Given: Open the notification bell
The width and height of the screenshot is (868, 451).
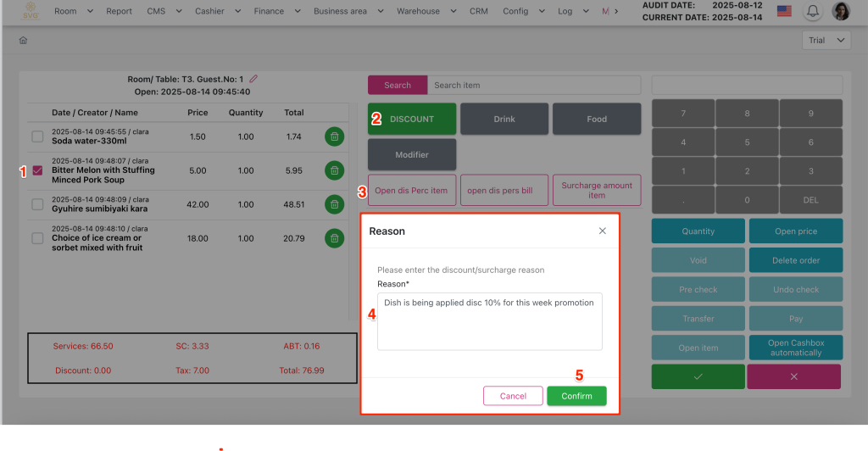Looking at the screenshot, I should pyautogui.click(x=813, y=11).
